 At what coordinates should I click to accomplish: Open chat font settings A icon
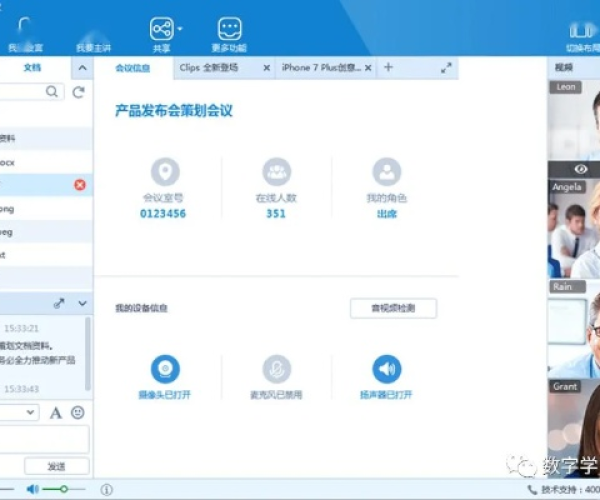click(x=56, y=413)
